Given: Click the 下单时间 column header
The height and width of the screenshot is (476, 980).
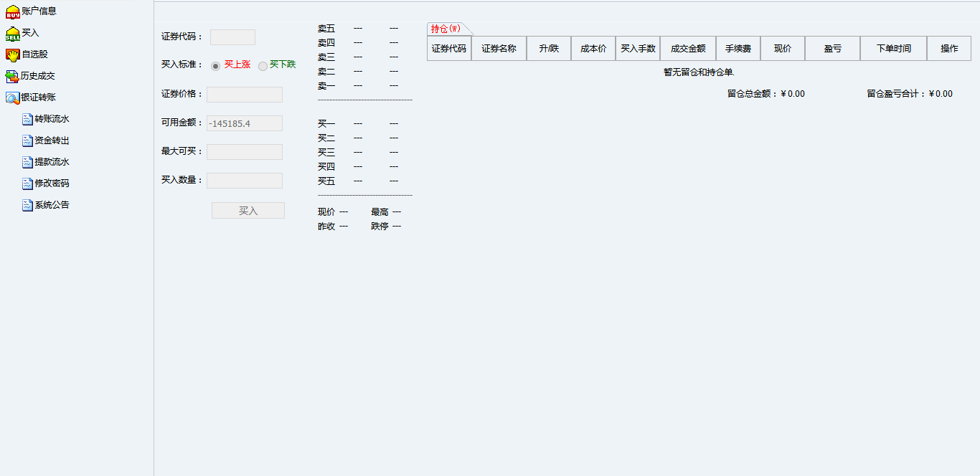Looking at the screenshot, I should [x=893, y=49].
